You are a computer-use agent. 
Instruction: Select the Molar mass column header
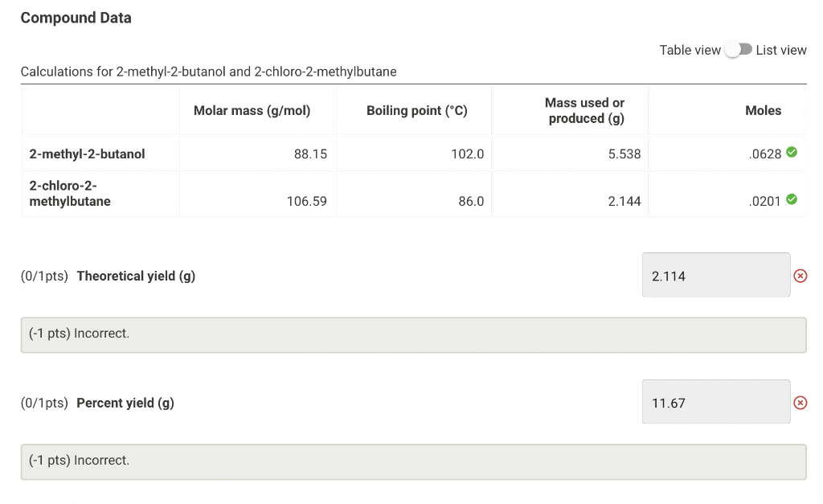[x=252, y=110]
